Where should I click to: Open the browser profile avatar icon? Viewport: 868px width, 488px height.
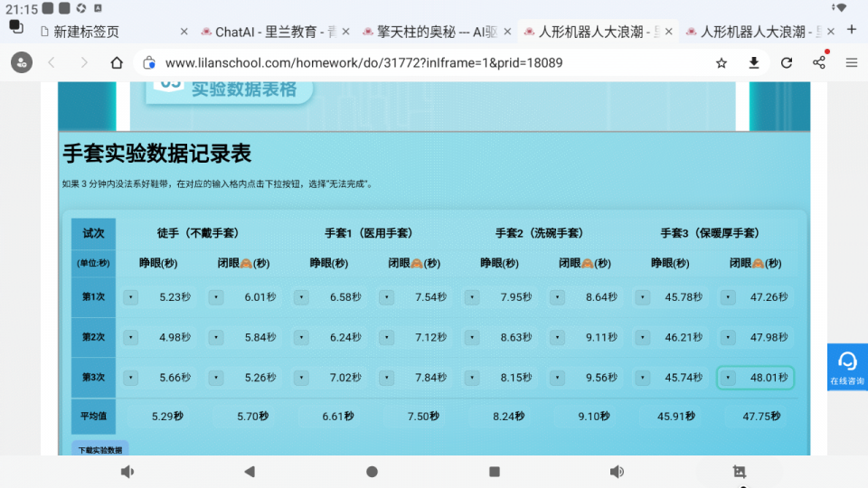(22, 62)
